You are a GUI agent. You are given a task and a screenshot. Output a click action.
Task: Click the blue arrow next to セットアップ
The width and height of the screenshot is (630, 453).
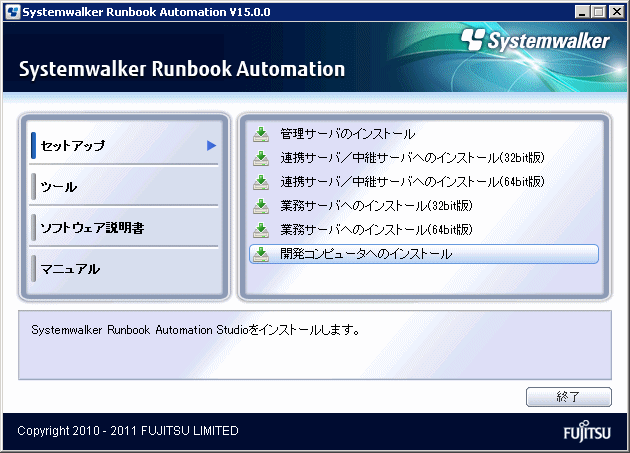click(x=211, y=145)
